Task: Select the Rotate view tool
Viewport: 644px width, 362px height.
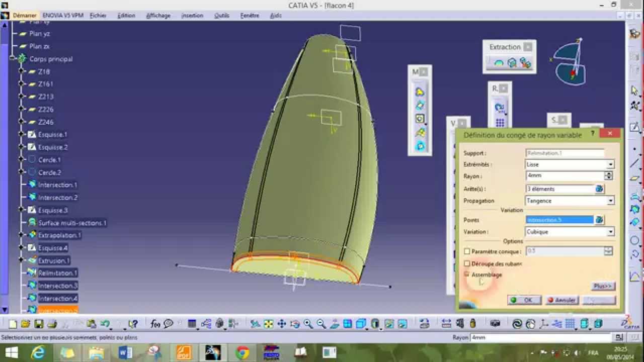Action: point(295,324)
